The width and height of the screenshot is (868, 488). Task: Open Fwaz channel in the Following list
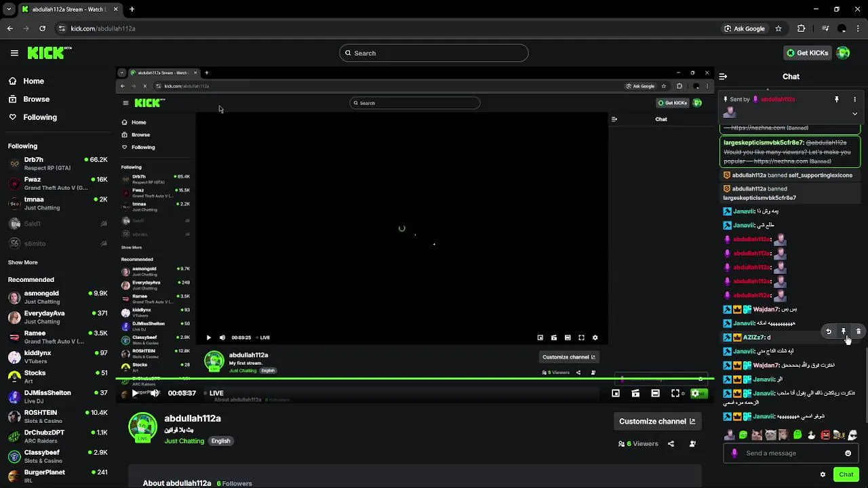(58, 184)
